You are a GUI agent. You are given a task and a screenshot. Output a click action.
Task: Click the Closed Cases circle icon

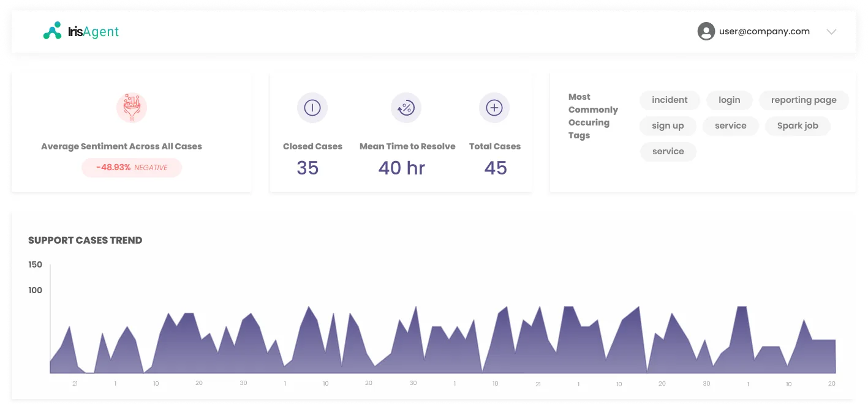[x=312, y=108]
